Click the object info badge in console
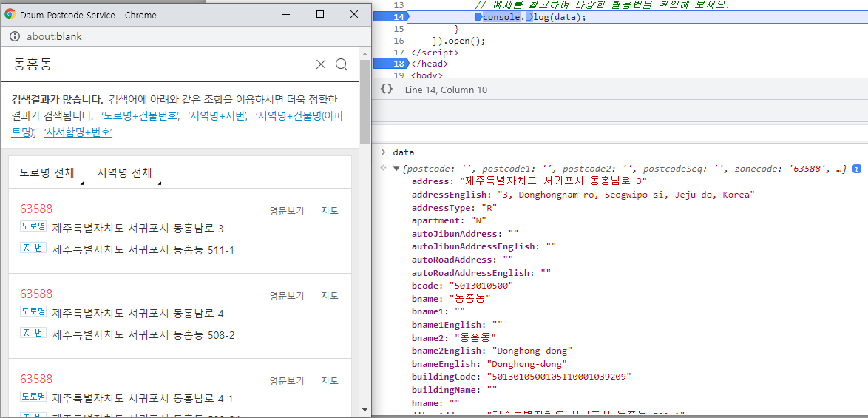Viewport: 868px width, 418px height. point(856,168)
